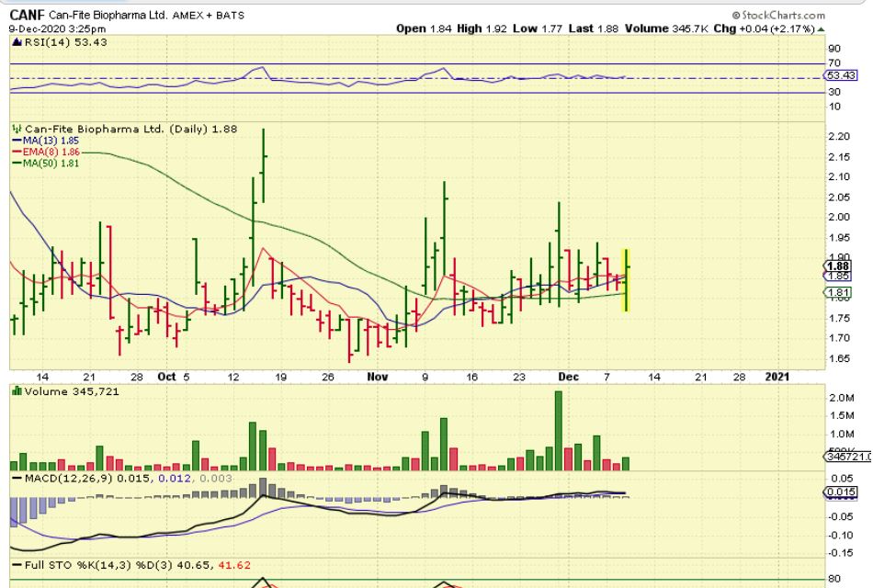873x588 pixels.
Task: Click the blue MA(13) legend line marker
Action: click(x=16, y=141)
